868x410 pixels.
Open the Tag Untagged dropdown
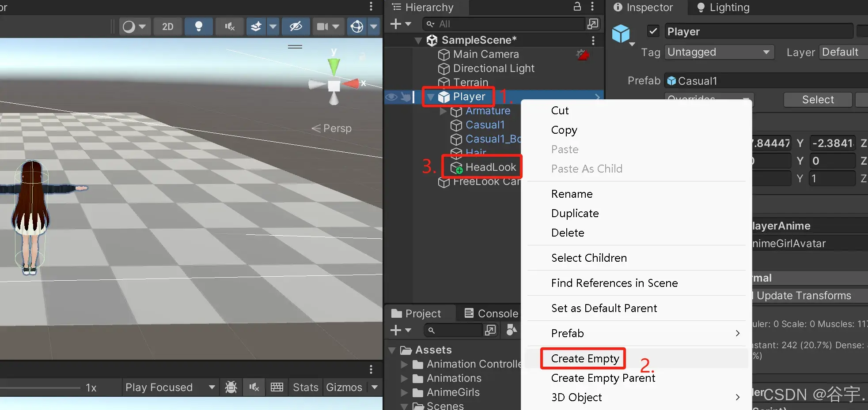point(720,52)
